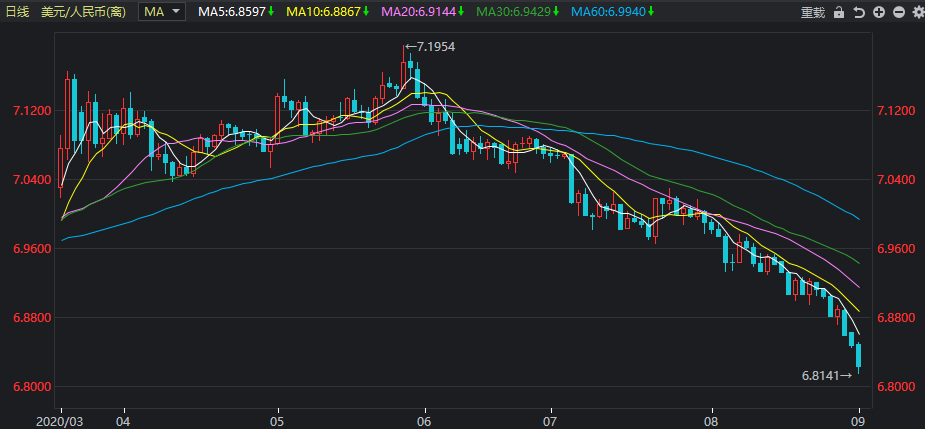
Task: Click right axis price 6.8000
Action: pos(897,387)
